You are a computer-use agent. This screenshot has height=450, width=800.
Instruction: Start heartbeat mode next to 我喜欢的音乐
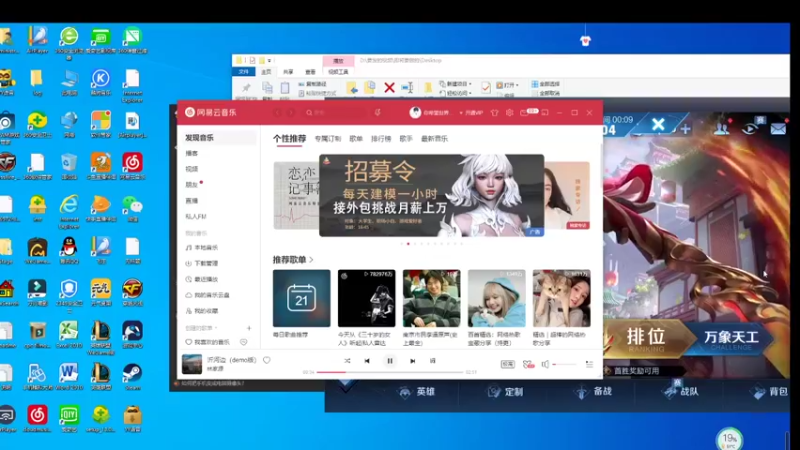tap(244, 342)
